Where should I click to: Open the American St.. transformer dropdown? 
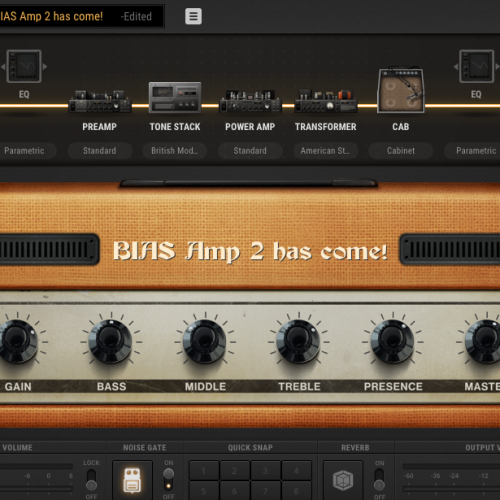point(325,151)
